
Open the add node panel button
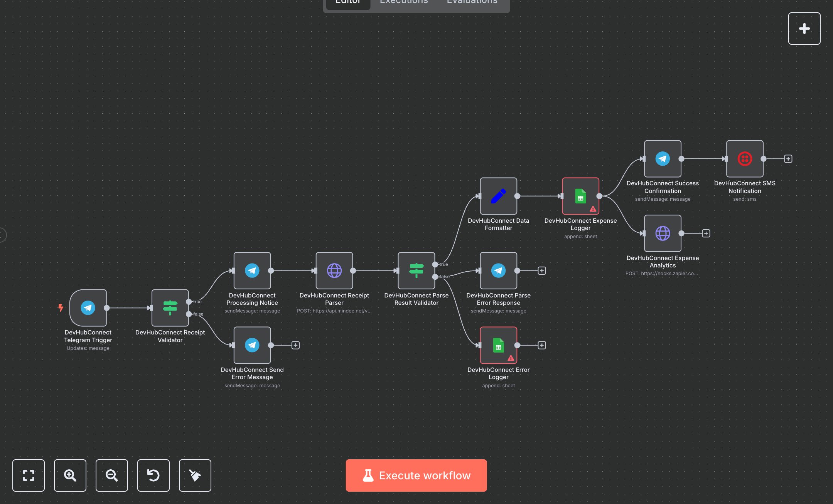click(804, 29)
